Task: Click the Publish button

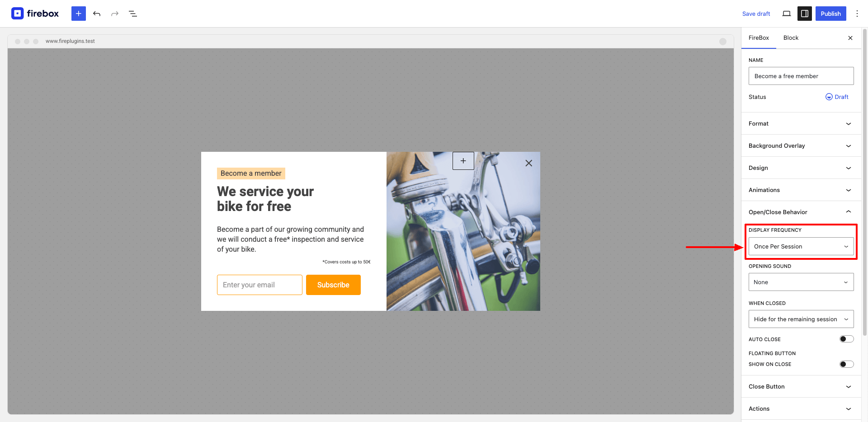Action: tap(830, 14)
